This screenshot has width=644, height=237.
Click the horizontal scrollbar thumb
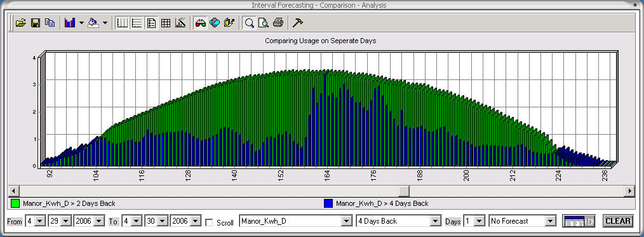tap(405, 191)
